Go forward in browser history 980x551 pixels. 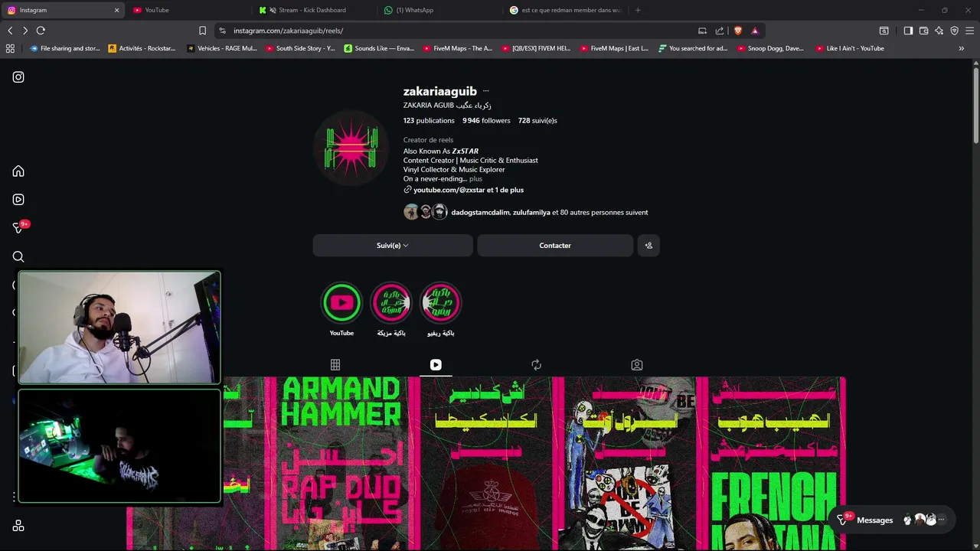click(x=25, y=31)
